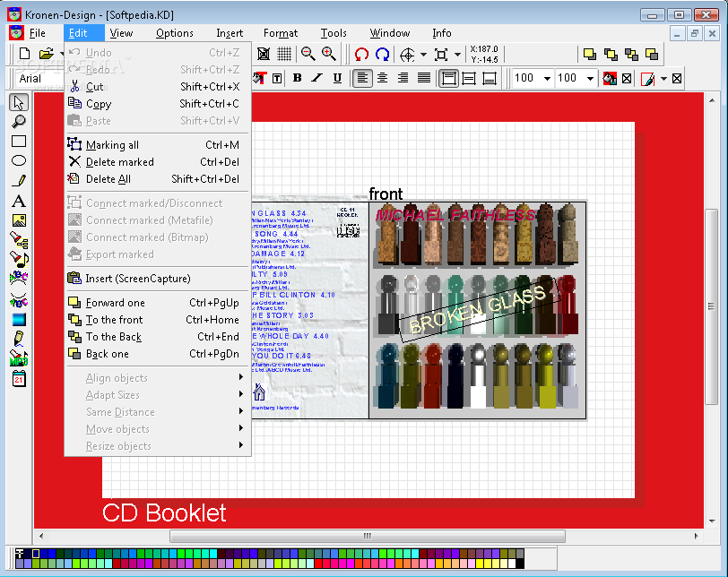The height and width of the screenshot is (577, 728).
Task: Toggle bold formatting
Action: [297, 78]
